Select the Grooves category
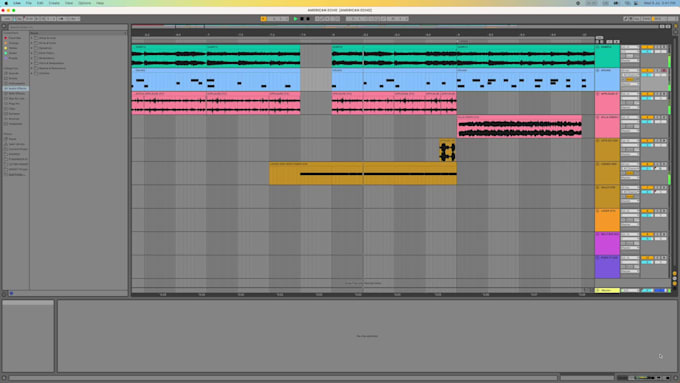Screen dimensions: 680x383 coord(14,118)
